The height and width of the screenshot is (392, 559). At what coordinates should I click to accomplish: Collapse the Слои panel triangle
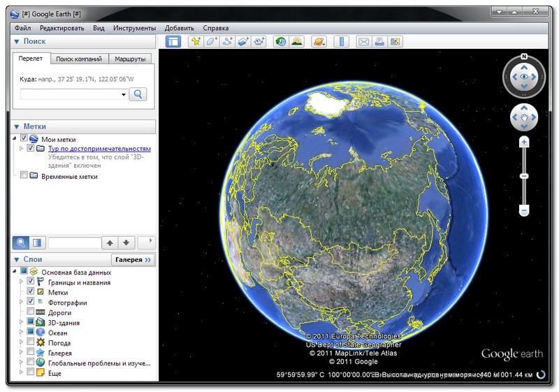pos(16,260)
